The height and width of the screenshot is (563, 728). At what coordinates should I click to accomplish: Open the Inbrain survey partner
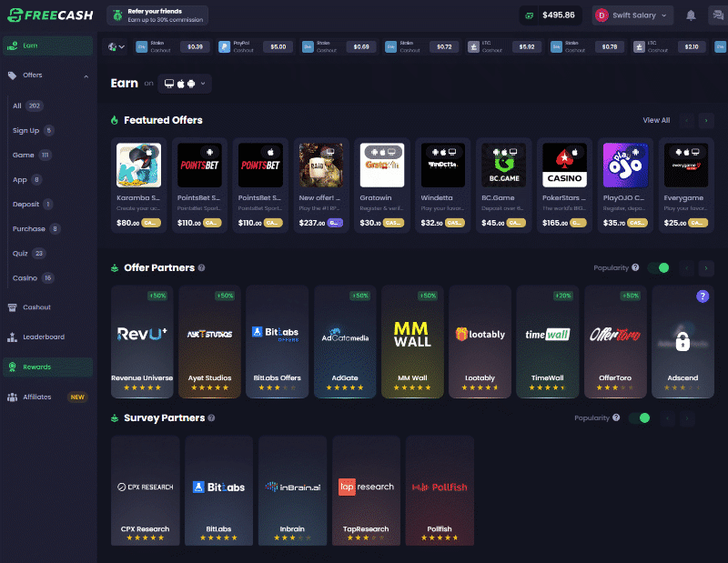tap(292, 490)
